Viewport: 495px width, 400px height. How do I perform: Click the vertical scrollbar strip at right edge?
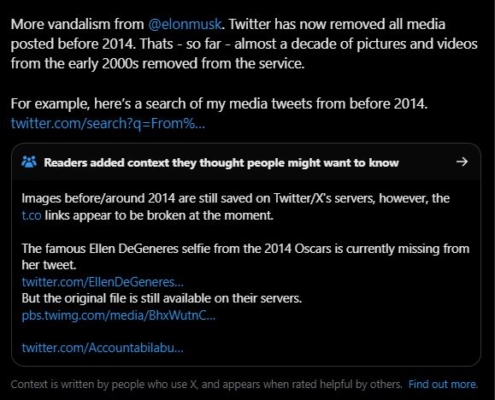point(493,200)
